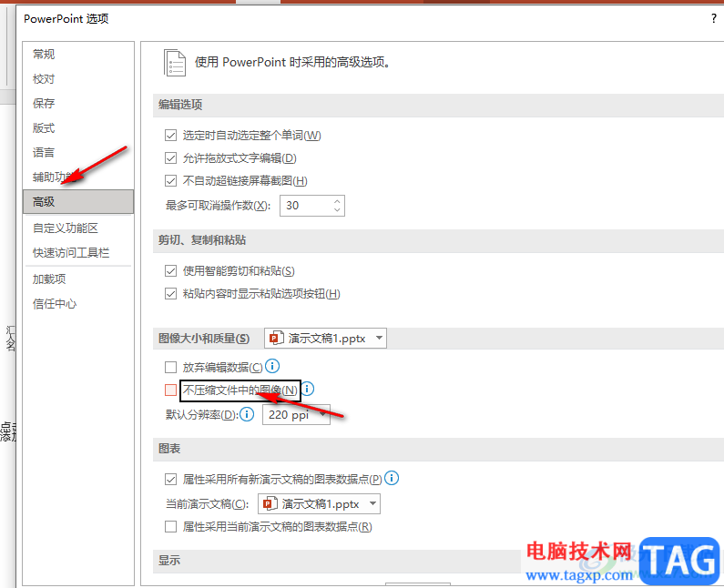Open the 220 ppi default resolution dropdown

(296, 414)
